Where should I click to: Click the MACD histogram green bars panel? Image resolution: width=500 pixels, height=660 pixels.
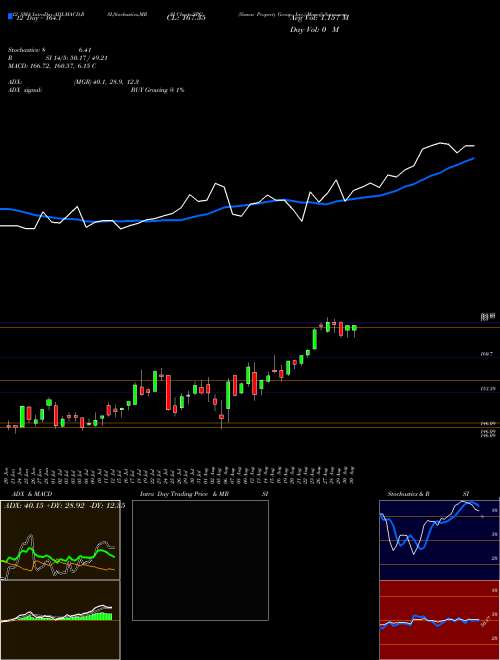[60, 620]
